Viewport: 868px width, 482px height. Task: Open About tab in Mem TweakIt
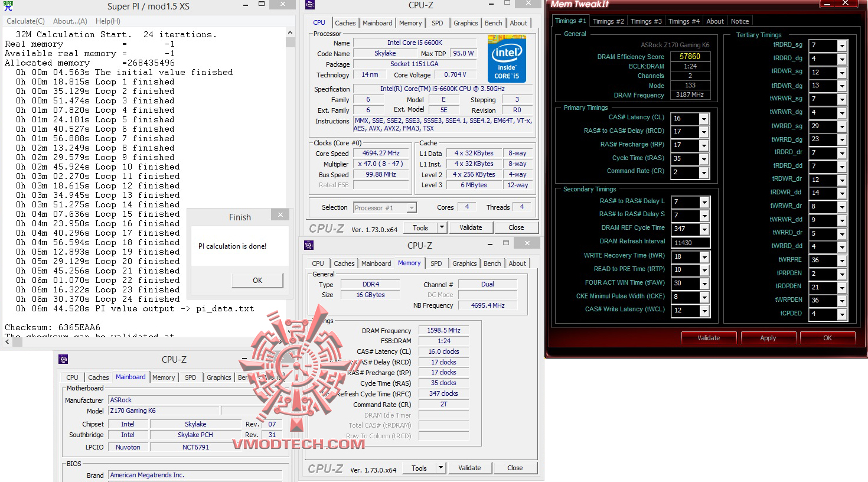point(715,21)
